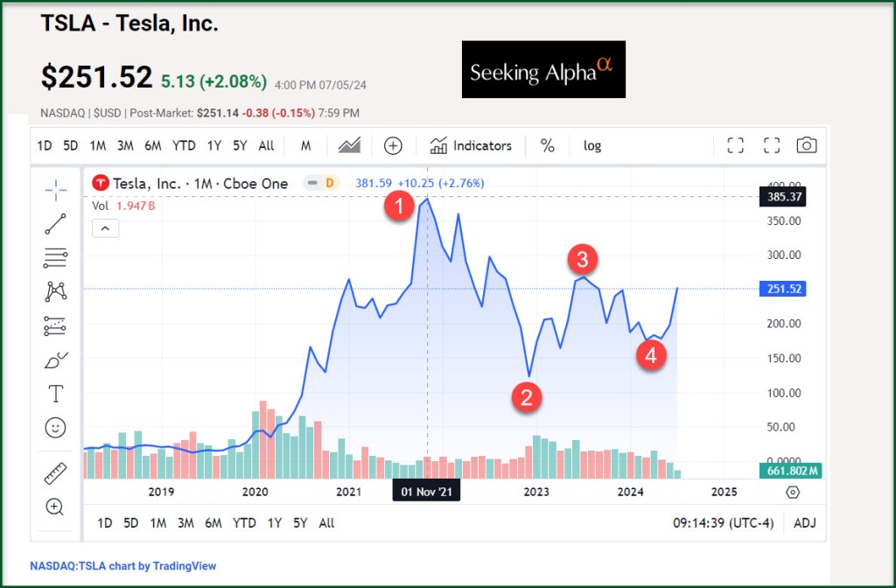Open NASDAQ:TSLA chart by TradingView link
This screenshot has width=896, height=588.
tap(122, 566)
